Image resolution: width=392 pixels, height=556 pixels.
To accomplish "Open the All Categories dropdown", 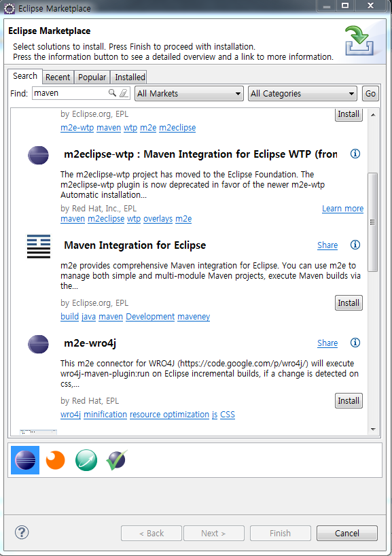I will pyautogui.click(x=302, y=94).
